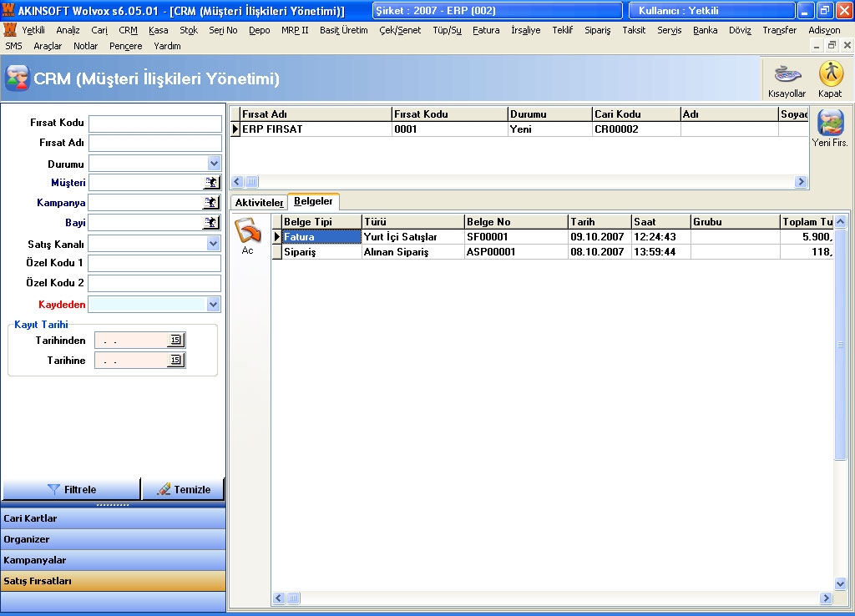Open the Satış Fırsatları panel

point(113,581)
